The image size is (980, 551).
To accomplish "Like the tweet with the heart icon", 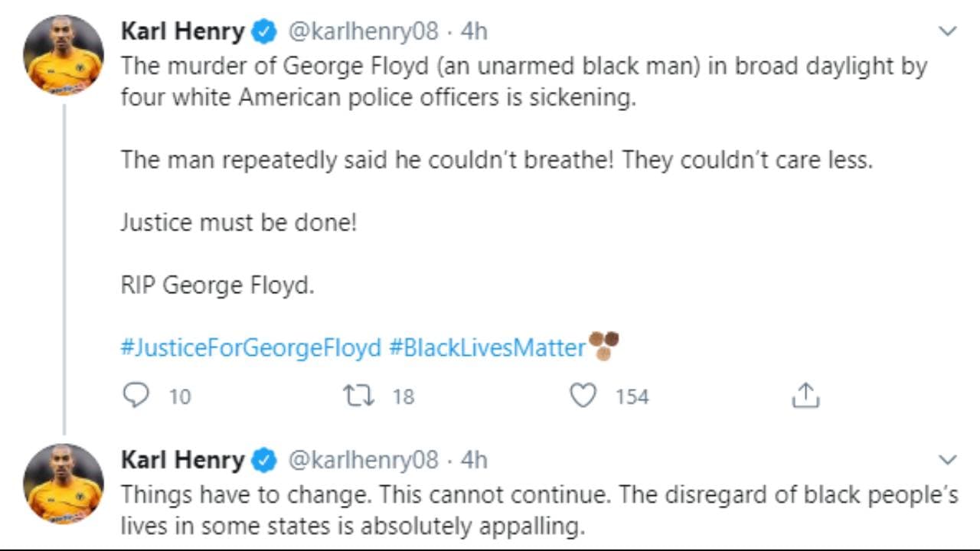I will (x=583, y=396).
